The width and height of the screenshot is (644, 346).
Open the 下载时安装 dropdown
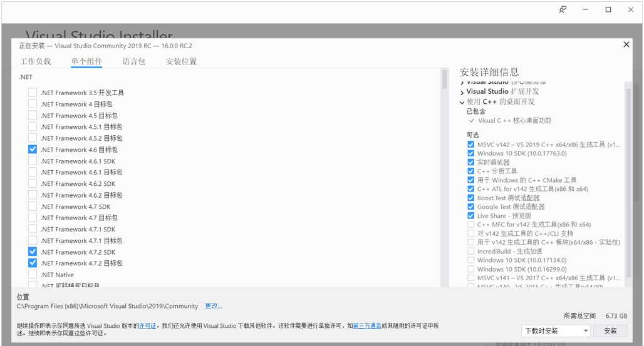pyautogui.click(x=556, y=331)
